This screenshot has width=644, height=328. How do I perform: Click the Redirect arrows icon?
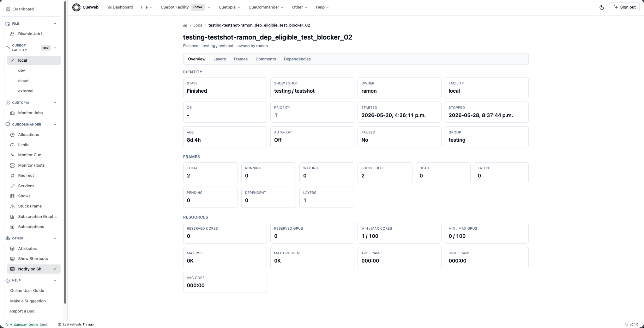(x=12, y=176)
